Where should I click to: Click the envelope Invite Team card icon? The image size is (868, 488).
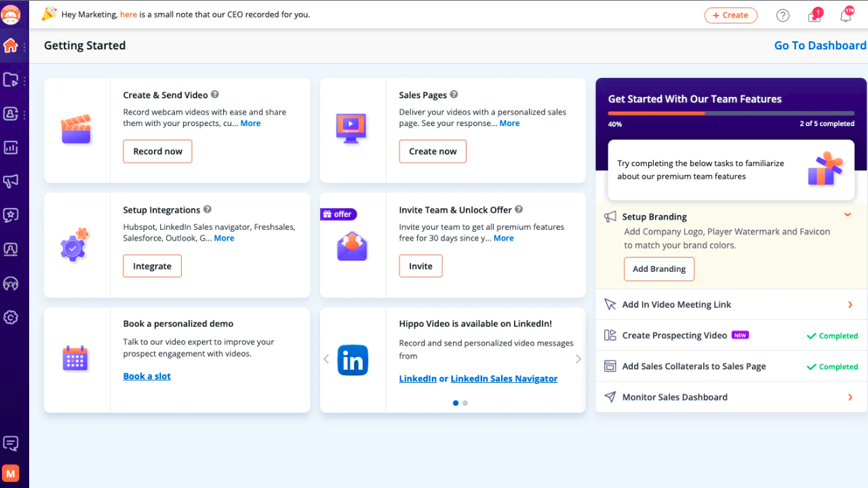[x=352, y=247]
